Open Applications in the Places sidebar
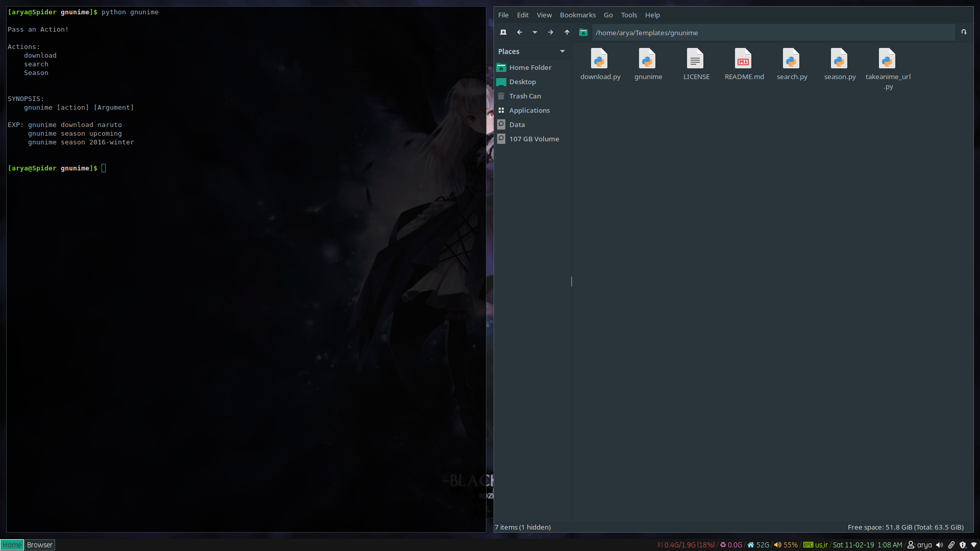980x551 pixels. (x=529, y=110)
